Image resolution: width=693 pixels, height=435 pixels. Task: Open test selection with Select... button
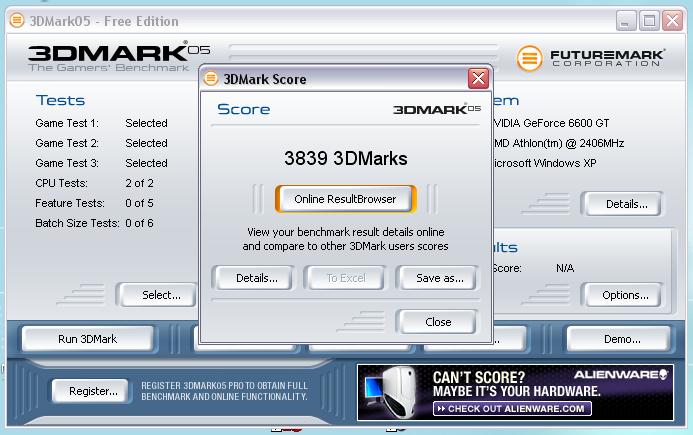pos(158,295)
